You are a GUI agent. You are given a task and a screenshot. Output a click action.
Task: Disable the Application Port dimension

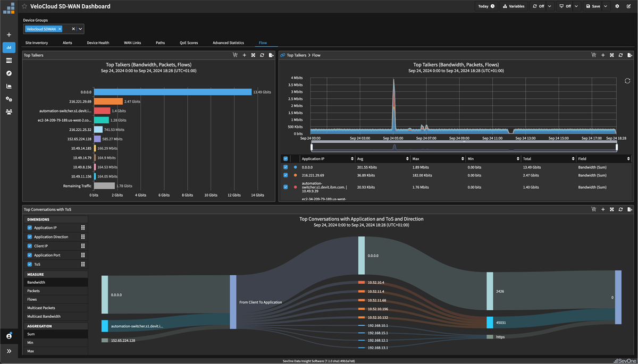pyautogui.click(x=29, y=255)
